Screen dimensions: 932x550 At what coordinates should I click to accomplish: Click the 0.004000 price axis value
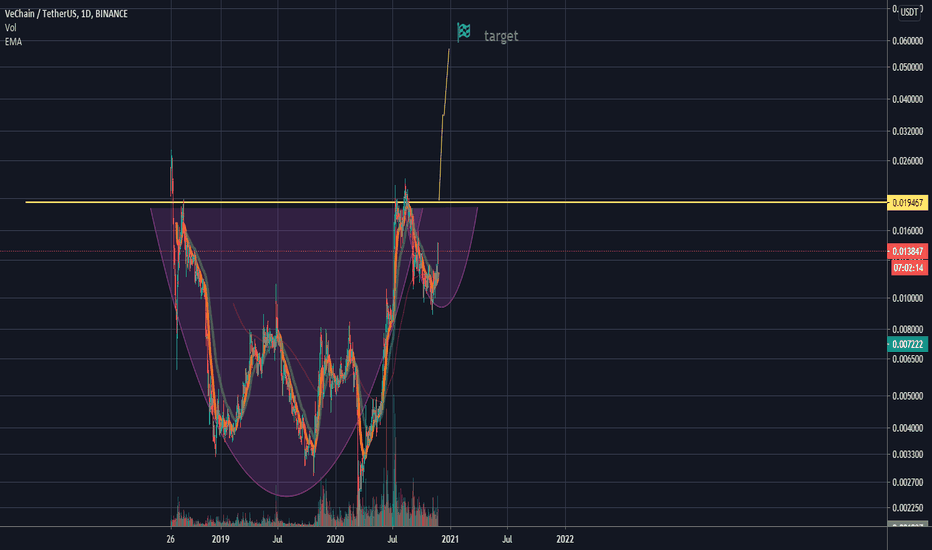click(x=908, y=428)
